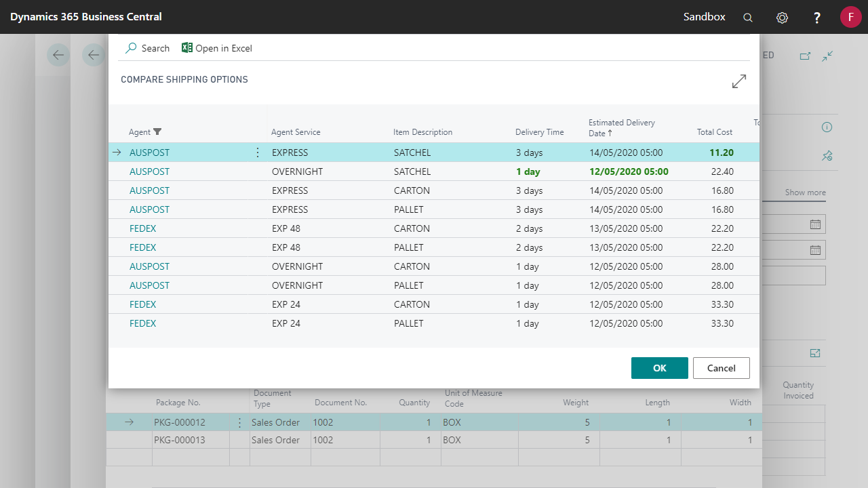Open row options for AUSPOST EXPRESS SATCHEL

pyautogui.click(x=257, y=152)
